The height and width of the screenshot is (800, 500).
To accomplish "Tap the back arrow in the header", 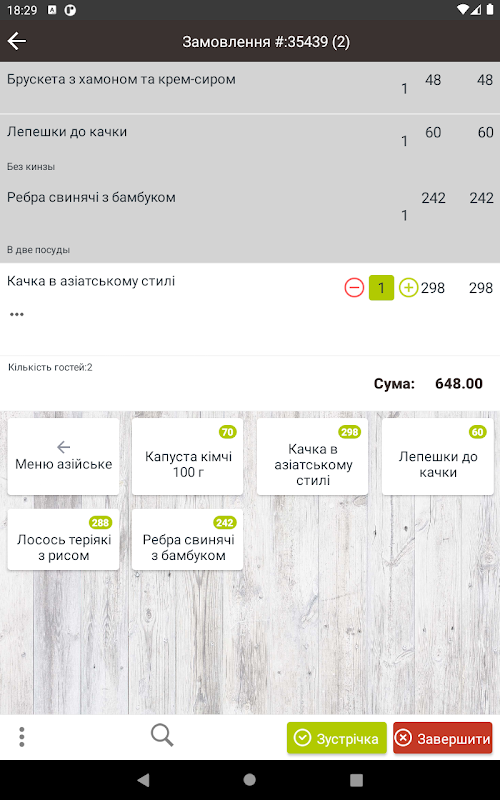I will tap(17, 41).
